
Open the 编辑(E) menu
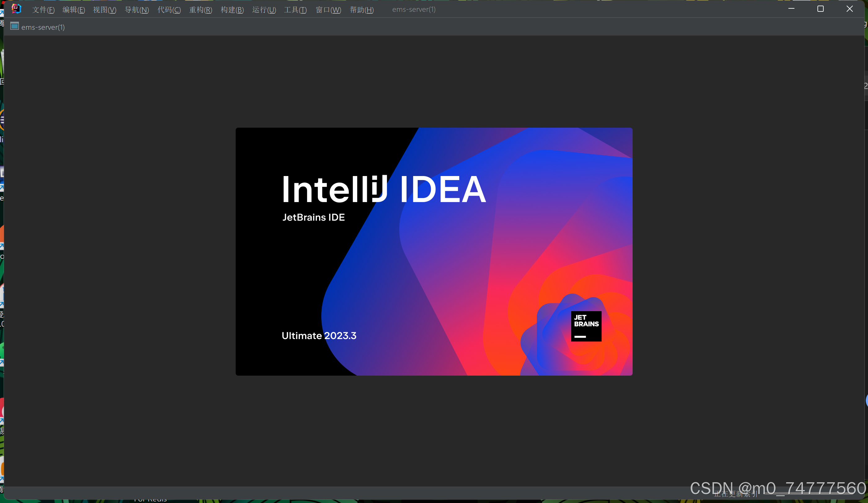[x=73, y=10]
